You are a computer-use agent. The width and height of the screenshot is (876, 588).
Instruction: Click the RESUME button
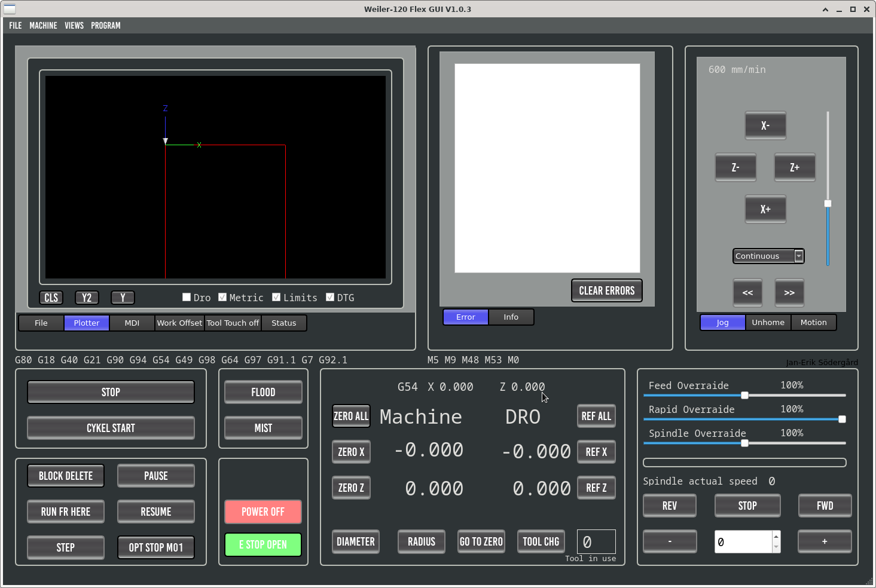point(156,512)
